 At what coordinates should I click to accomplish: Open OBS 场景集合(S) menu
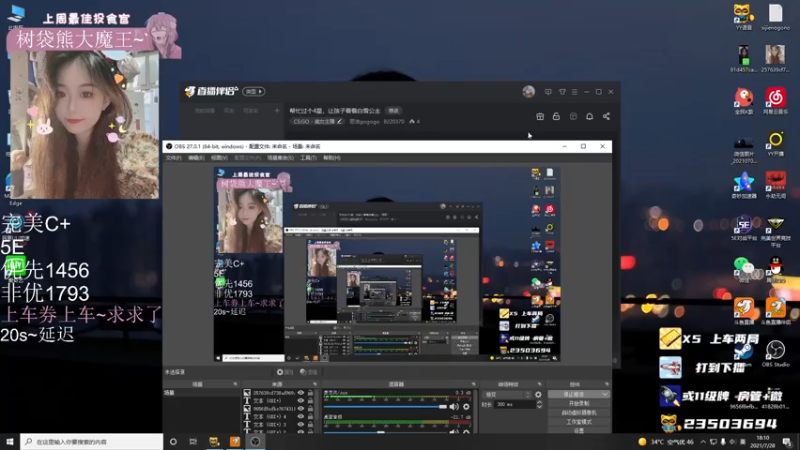pyautogui.click(x=280, y=158)
